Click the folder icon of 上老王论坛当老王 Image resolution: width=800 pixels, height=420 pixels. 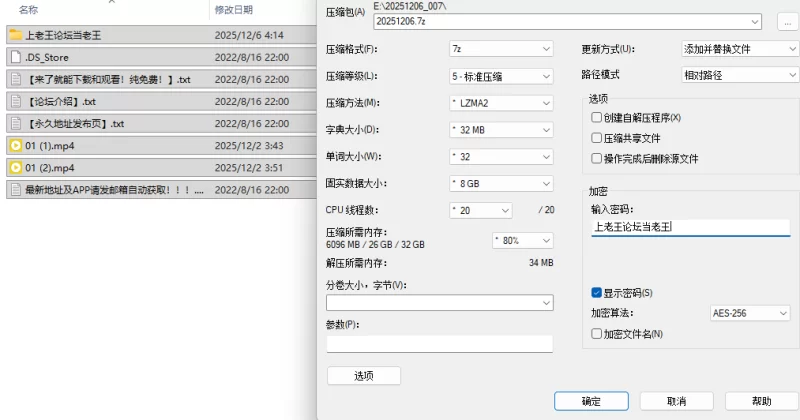point(16,35)
